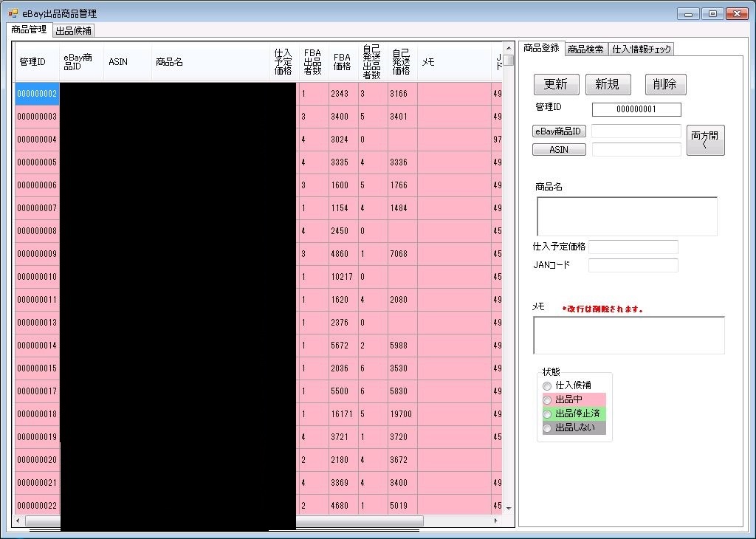Click the 自己発送出品者数 column header
The width and height of the screenshot is (756, 539).
373,62
